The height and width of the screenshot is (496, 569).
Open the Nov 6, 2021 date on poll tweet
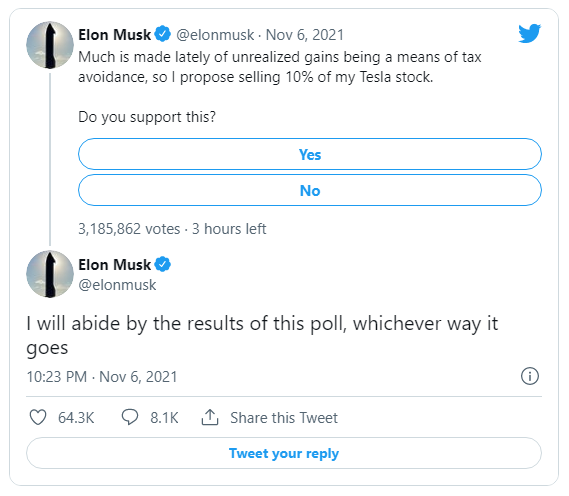(305, 35)
